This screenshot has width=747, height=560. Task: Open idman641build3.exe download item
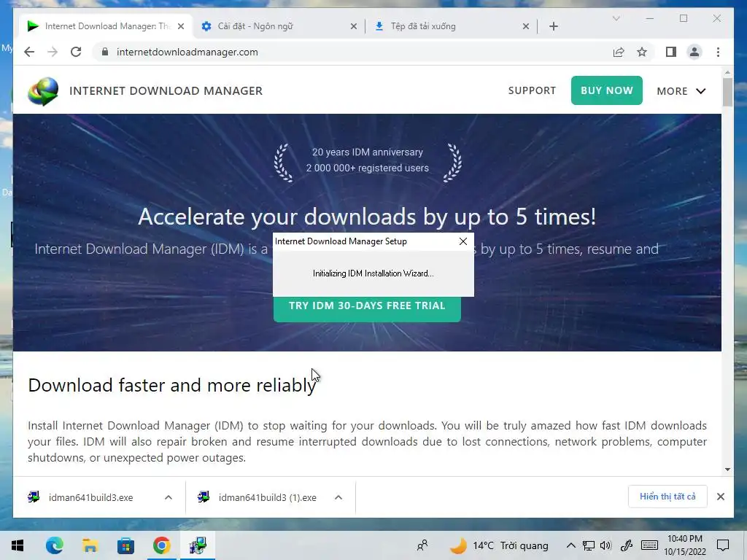tap(90, 497)
